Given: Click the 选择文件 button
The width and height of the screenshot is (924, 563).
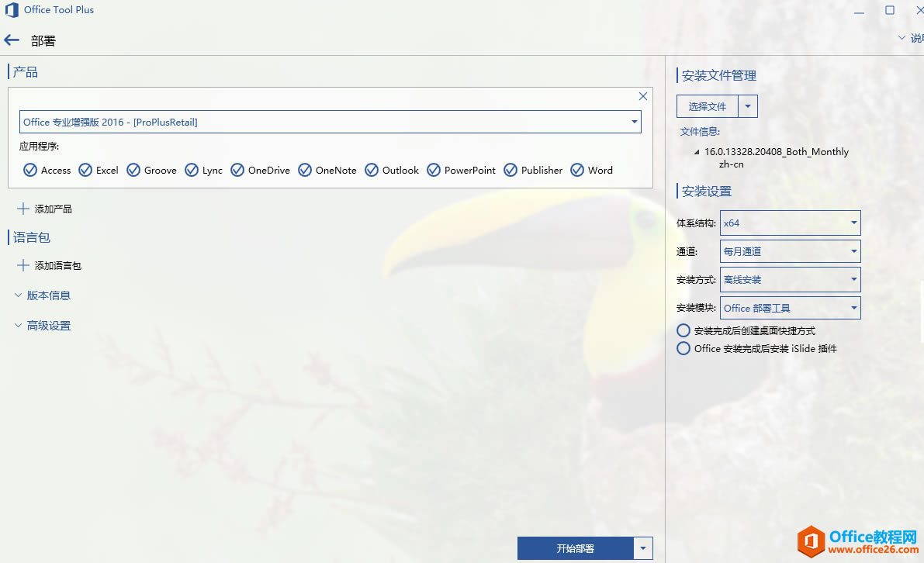Looking at the screenshot, I should [x=707, y=106].
